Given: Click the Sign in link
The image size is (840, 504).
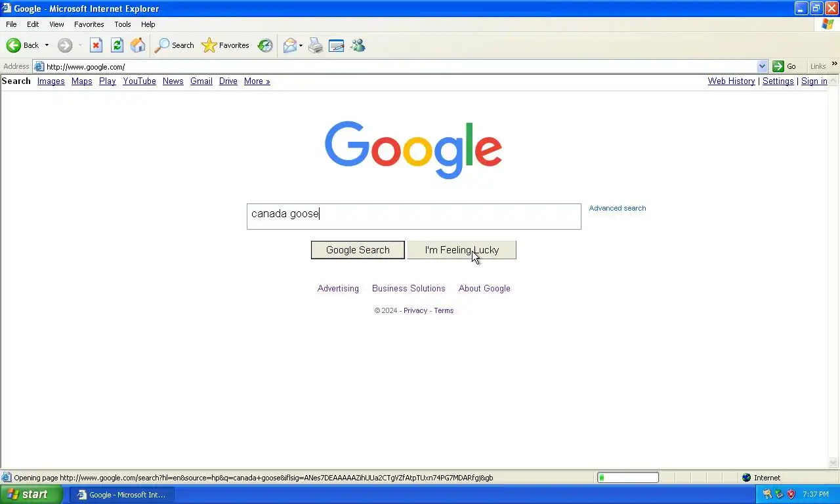Looking at the screenshot, I should [814, 81].
